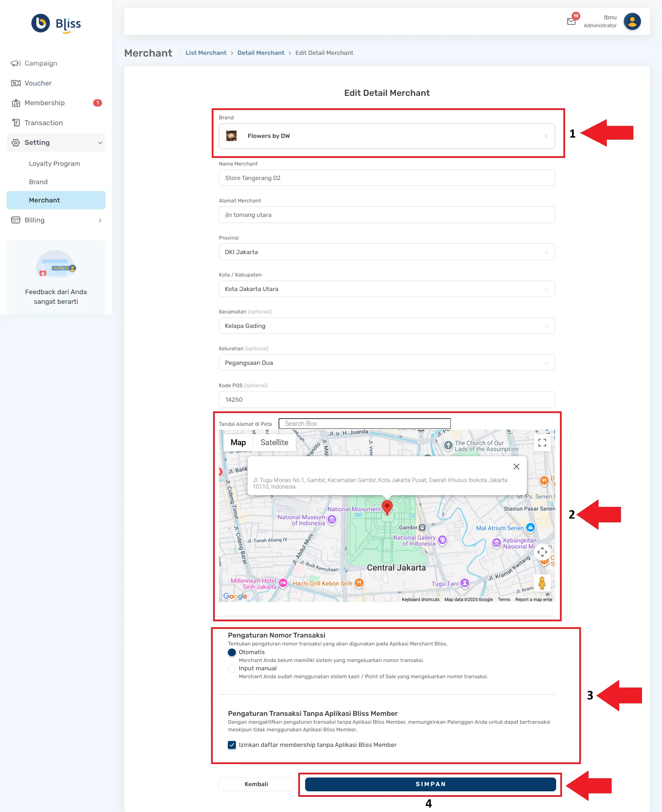The height and width of the screenshot is (812, 662).
Task: Click the map Search Box field
Action: pyautogui.click(x=364, y=424)
